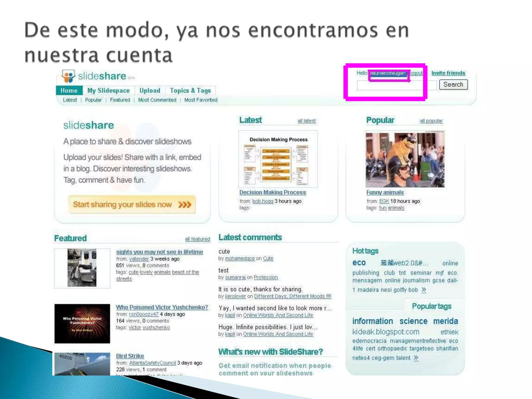Open the yatender author link
Image resolution: width=532 pixels, height=399 pixels.
(x=139, y=259)
